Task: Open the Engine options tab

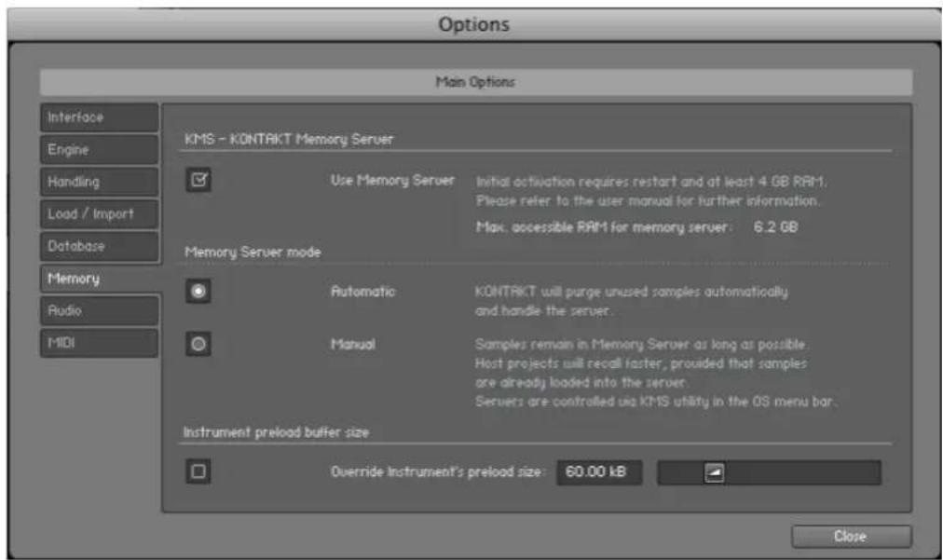Action: (99, 149)
